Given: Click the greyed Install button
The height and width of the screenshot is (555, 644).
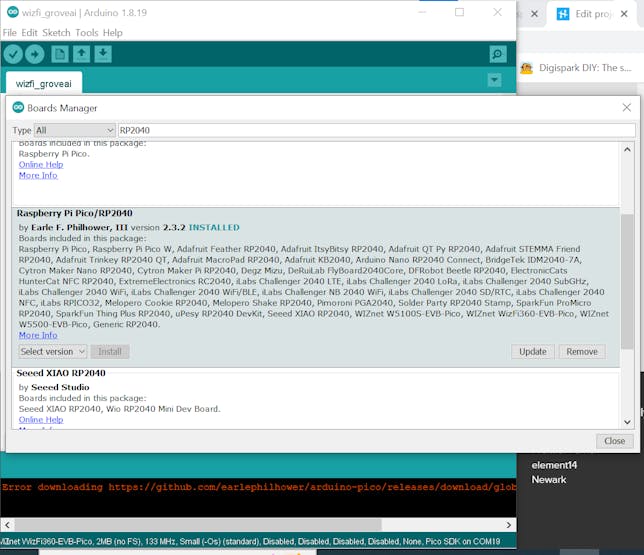Looking at the screenshot, I should click(110, 352).
